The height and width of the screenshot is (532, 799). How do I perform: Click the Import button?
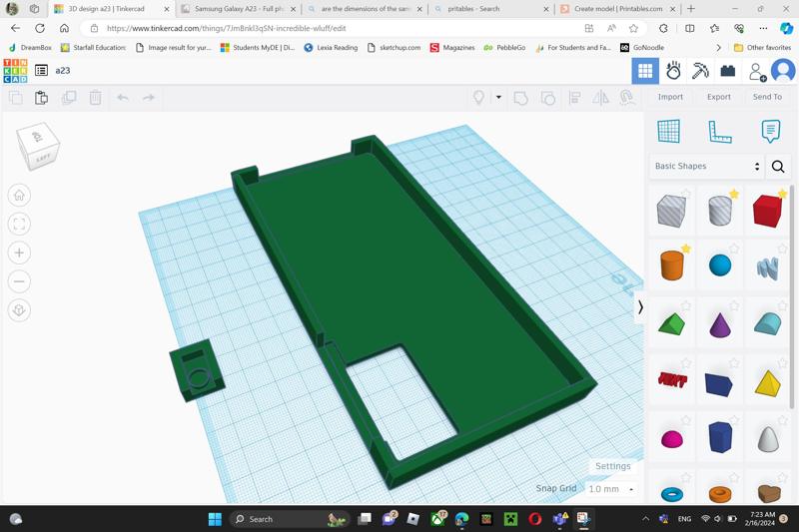coord(670,97)
